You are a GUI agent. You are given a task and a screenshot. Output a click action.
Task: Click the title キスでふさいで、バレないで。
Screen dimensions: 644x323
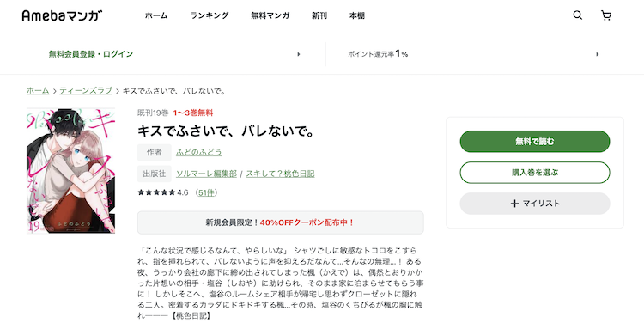pyautogui.click(x=226, y=131)
